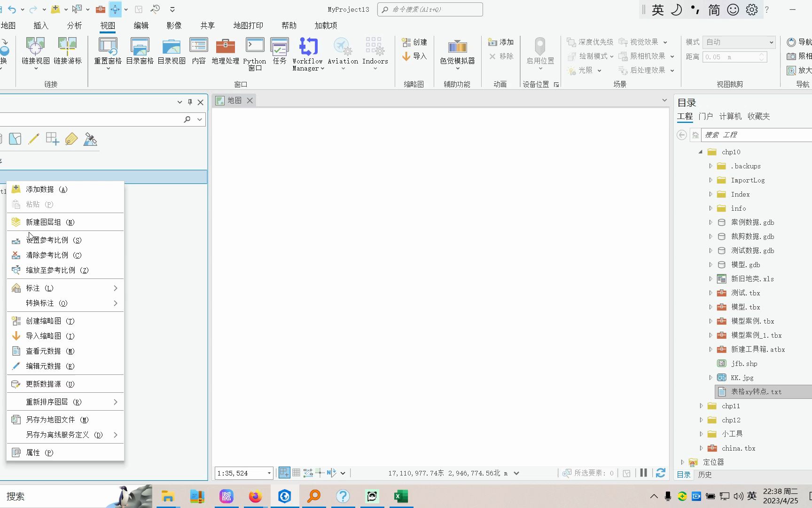Expand the 案例数据.gdb geodatabase

710,222
